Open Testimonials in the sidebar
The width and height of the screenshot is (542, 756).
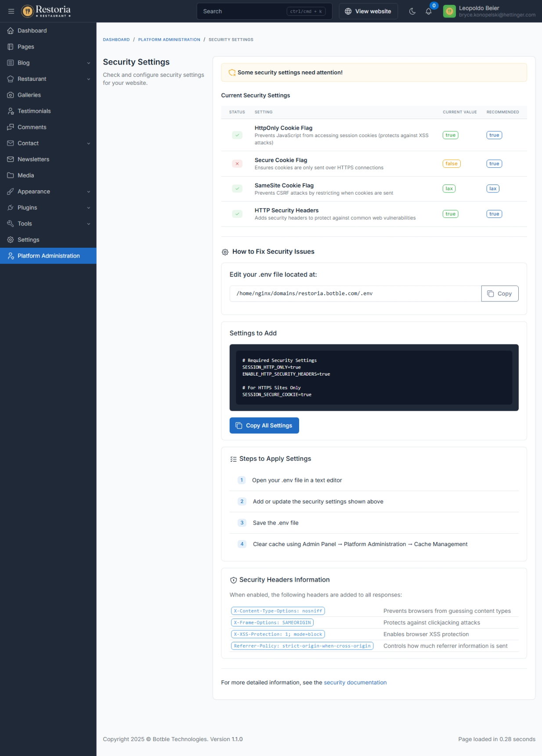[34, 111]
